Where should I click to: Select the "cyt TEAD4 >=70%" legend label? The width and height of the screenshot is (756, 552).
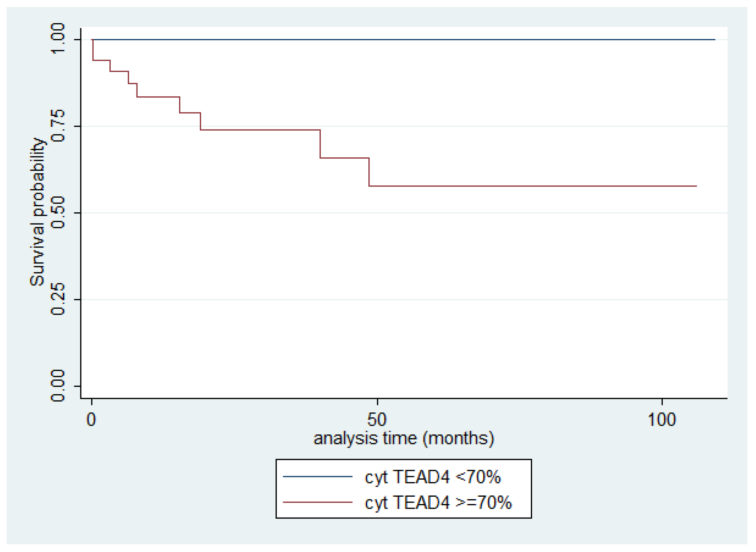click(438, 503)
